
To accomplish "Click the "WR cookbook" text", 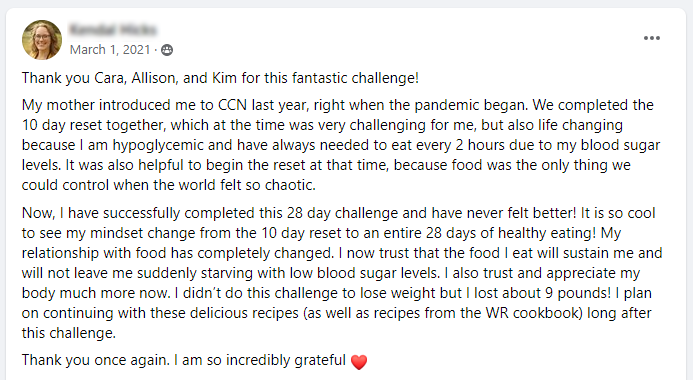I will 532,313.
